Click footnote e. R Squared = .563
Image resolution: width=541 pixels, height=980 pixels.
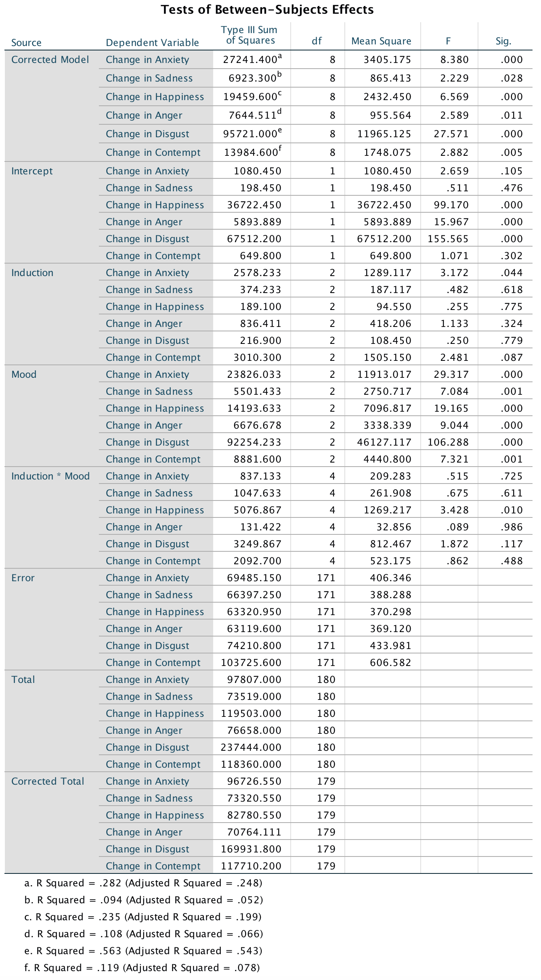click(x=143, y=951)
